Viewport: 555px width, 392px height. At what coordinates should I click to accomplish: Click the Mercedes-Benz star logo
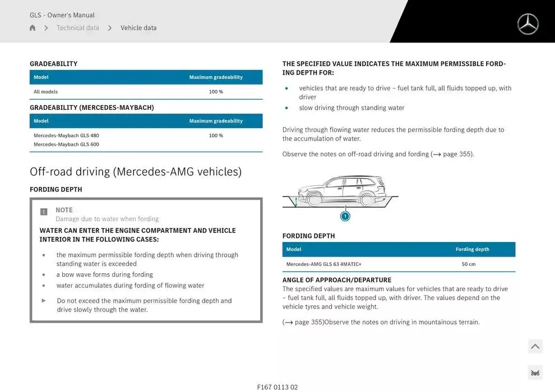tap(527, 24)
